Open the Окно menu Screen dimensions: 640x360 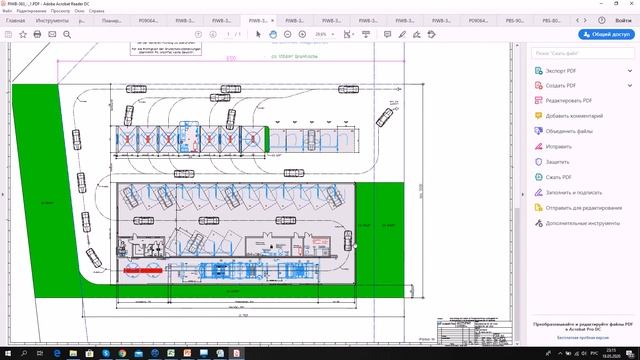pyautogui.click(x=80, y=11)
